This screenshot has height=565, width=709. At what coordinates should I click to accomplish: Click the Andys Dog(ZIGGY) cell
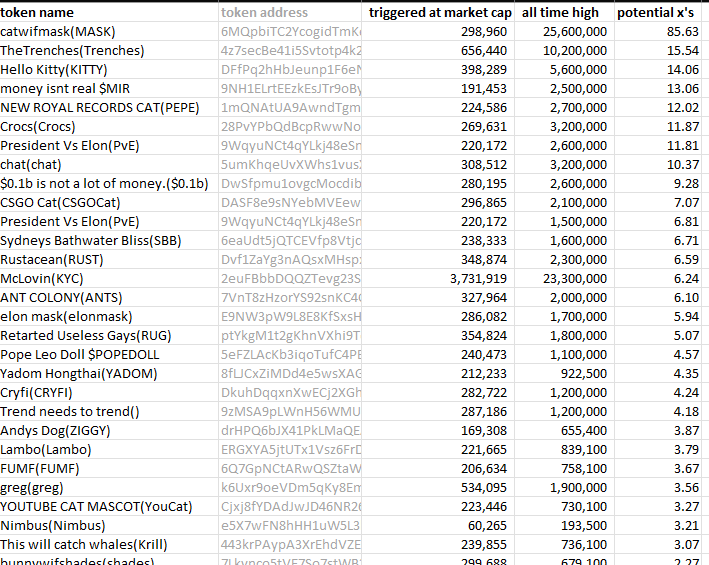(109, 430)
